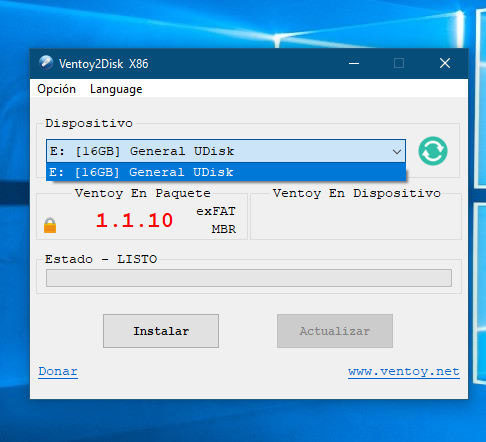The image size is (486, 442).
Task: Click the green refresh devices icon
Action: 433,151
